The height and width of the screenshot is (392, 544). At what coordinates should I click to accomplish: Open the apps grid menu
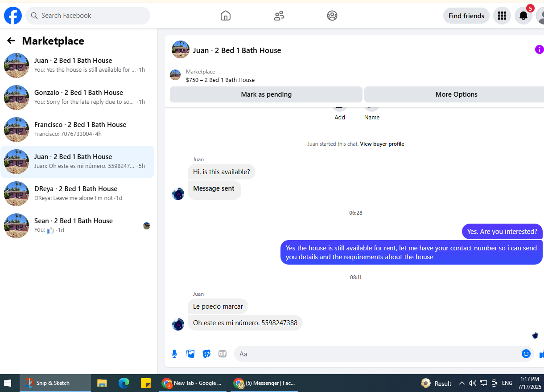click(502, 16)
